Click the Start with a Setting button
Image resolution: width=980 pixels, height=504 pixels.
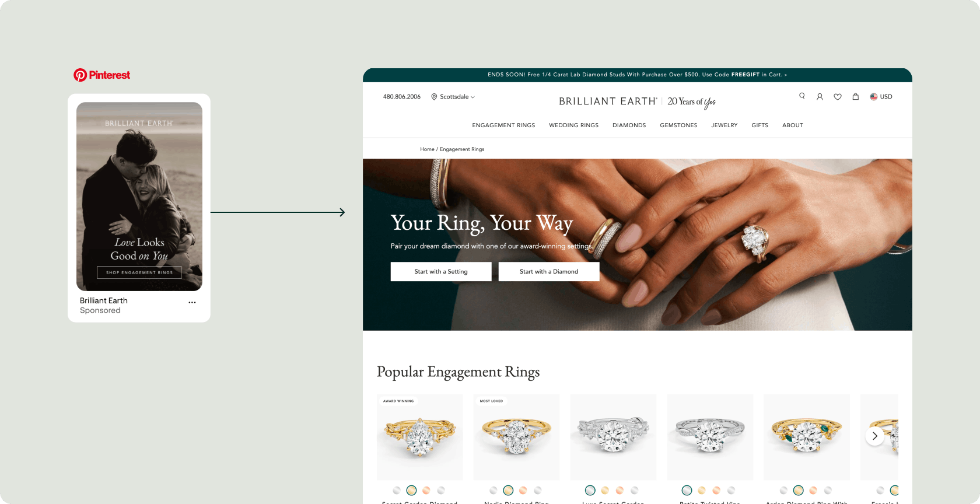(441, 272)
